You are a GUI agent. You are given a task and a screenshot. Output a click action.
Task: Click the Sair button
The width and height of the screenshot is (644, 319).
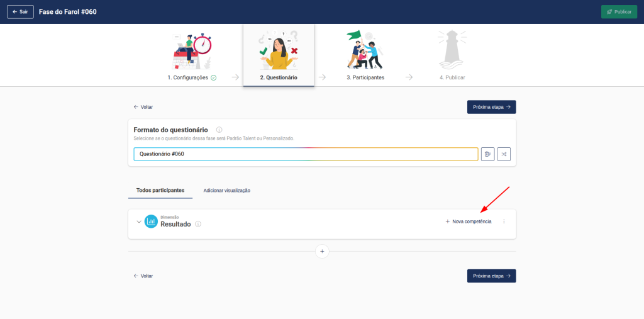[20, 12]
